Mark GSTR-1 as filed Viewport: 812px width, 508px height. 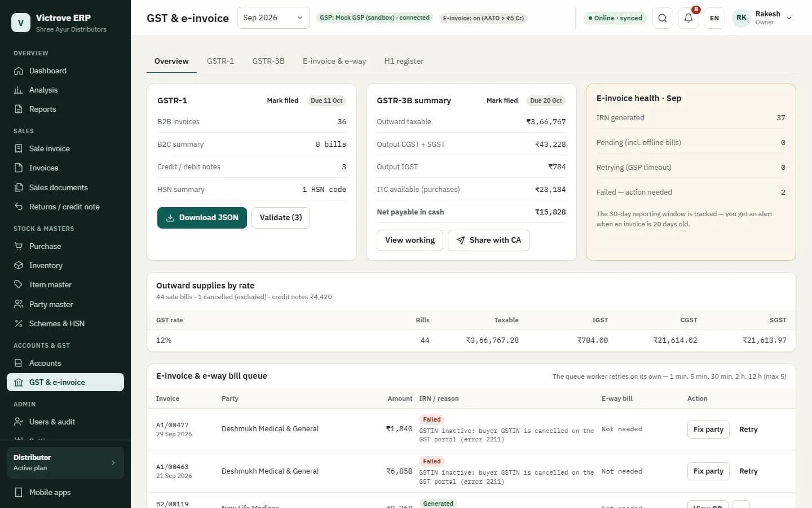[x=283, y=100]
